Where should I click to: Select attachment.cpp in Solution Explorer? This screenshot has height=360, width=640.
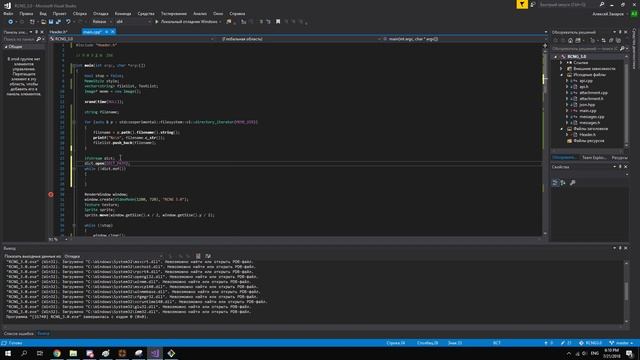click(593, 93)
